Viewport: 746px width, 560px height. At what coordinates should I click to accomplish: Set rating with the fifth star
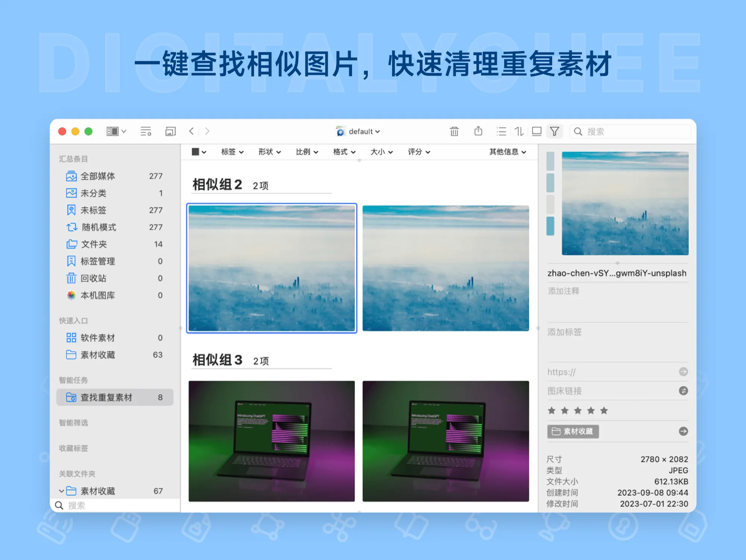tap(604, 411)
